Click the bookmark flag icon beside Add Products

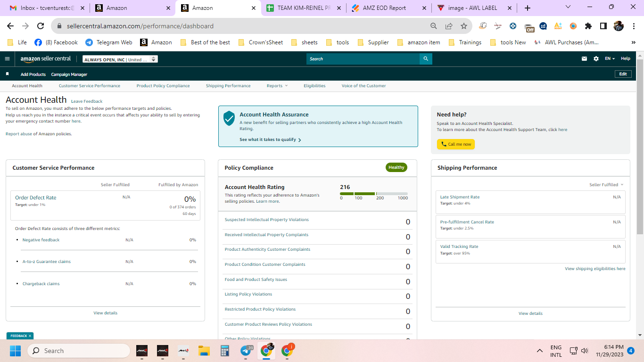[x=7, y=74]
